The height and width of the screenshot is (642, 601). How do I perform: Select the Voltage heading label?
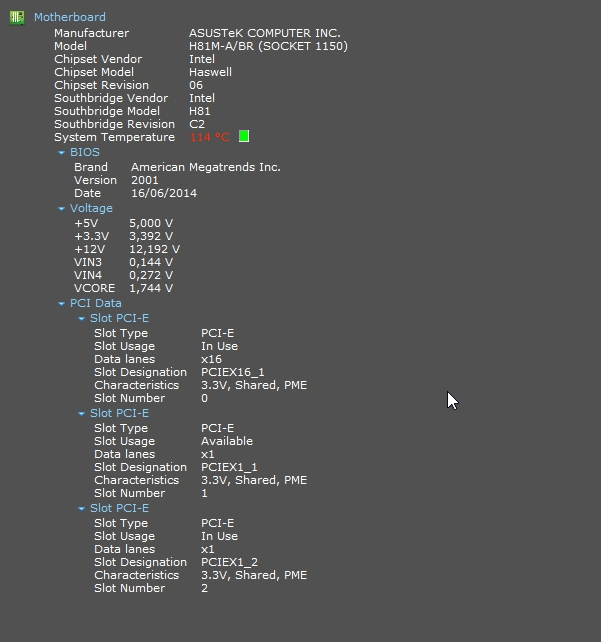91,208
